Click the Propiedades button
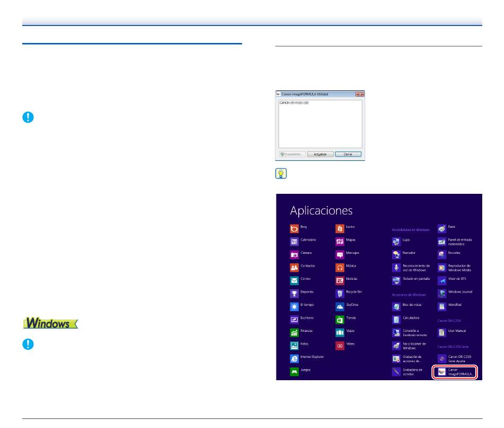Image resolution: width=504 pixels, height=428 pixels. tap(292, 155)
